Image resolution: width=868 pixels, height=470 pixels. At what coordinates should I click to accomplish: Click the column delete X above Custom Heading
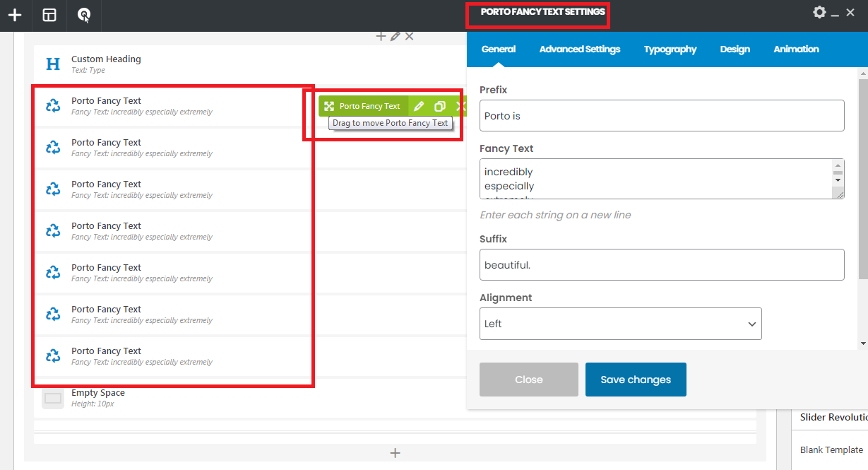[x=409, y=36]
